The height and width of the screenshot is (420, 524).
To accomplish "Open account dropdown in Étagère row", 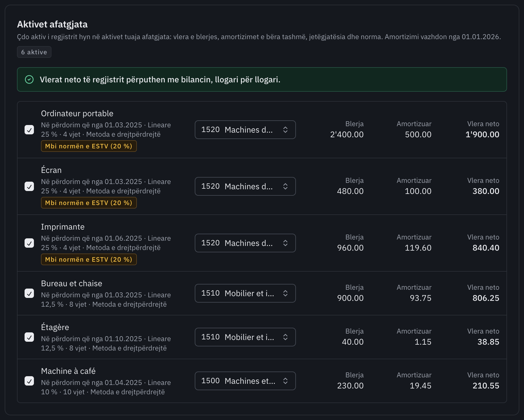I will (245, 337).
